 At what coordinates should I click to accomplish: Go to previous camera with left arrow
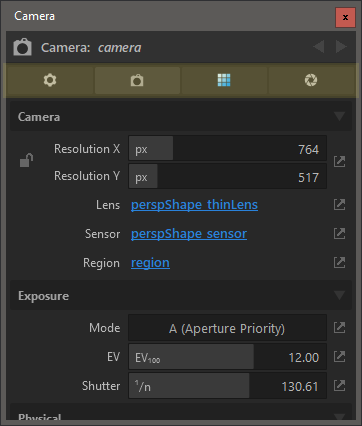(319, 47)
